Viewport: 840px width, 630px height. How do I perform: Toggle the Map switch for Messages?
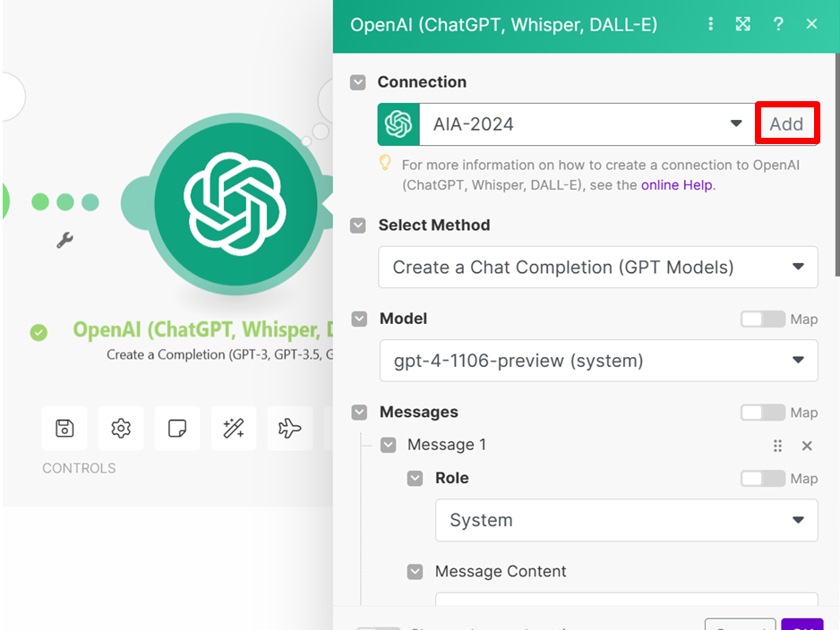[762, 413]
